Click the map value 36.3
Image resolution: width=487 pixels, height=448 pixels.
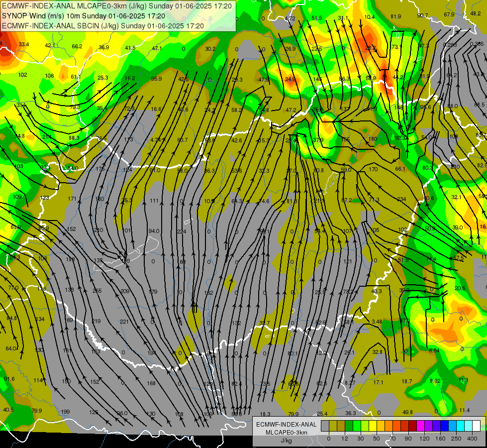(x=351, y=413)
